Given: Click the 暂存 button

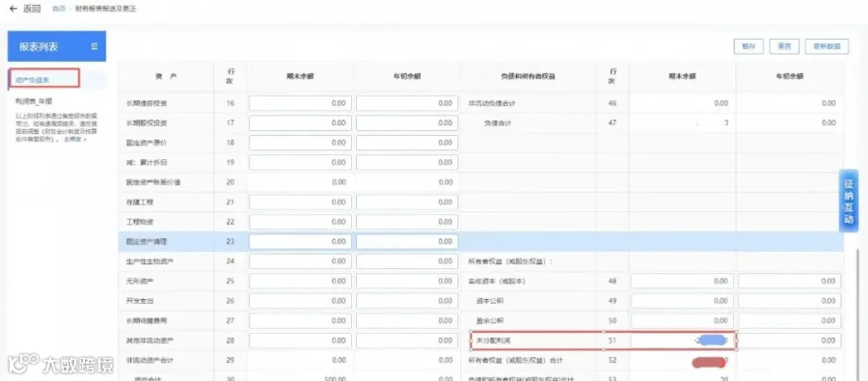Looking at the screenshot, I should pos(748,46).
